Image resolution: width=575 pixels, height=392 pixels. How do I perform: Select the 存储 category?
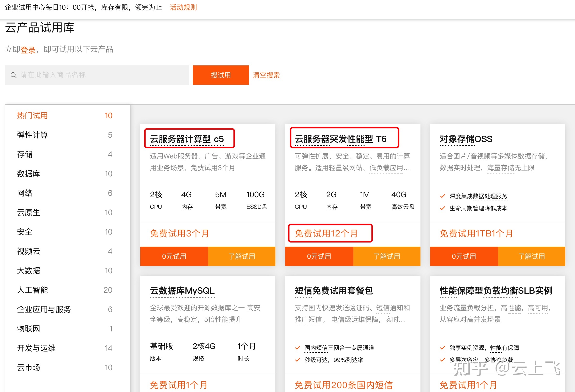(65, 154)
